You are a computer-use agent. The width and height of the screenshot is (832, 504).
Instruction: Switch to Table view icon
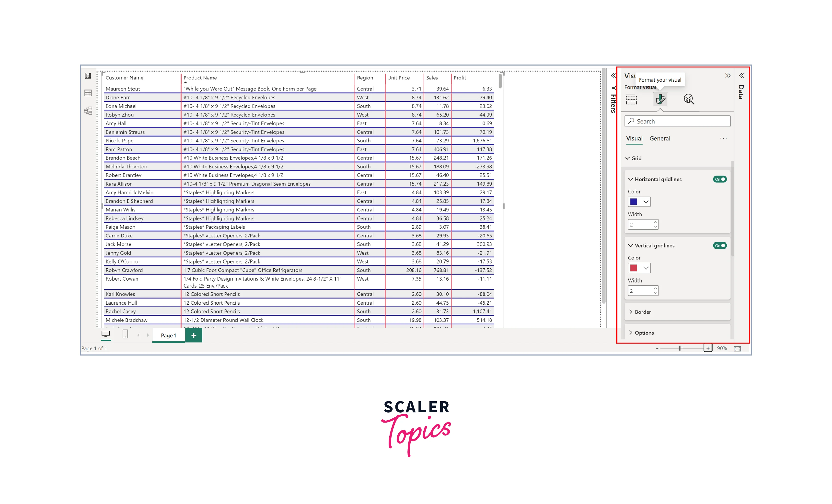[88, 93]
